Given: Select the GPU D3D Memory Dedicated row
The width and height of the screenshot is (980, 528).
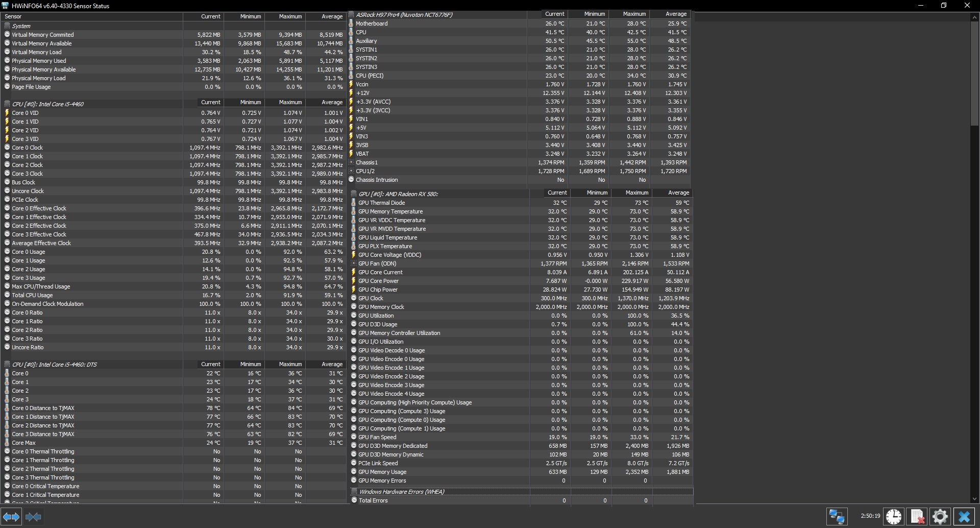Looking at the screenshot, I should click(522, 446).
